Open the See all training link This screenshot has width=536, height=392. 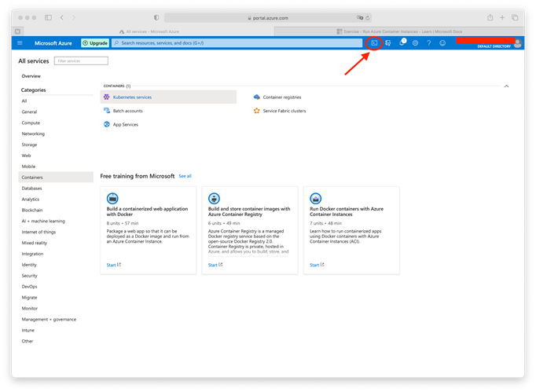click(185, 176)
